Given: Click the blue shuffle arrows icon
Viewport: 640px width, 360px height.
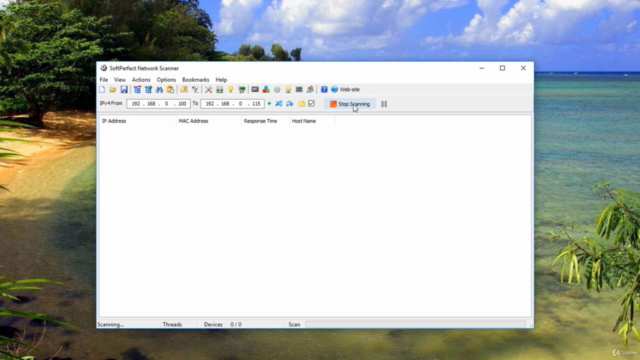Looking at the screenshot, I should (279, 104).
